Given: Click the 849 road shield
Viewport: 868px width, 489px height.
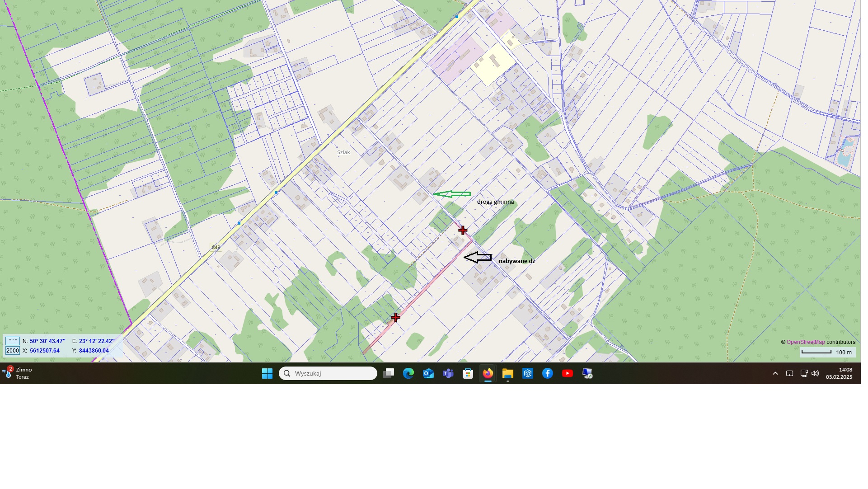Looking at the screenshot, I should 216,247.
